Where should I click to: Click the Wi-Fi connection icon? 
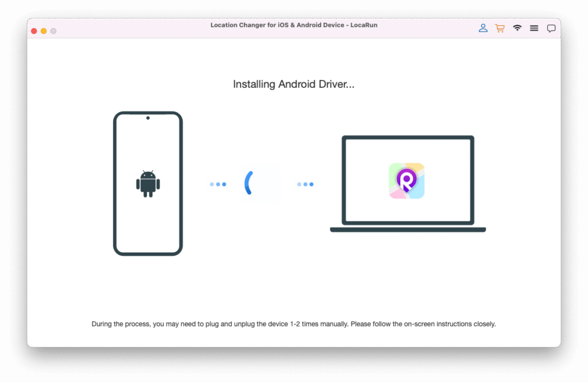pos(517,28)
